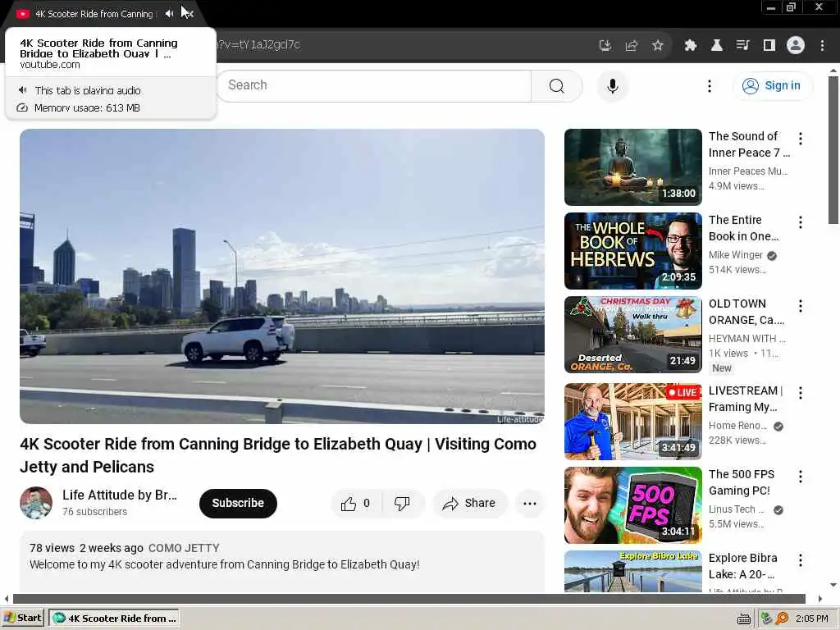Viewport: 840px width, 630px height.
Task: Open Old Town Orange walk thumbnail
Action: click(632, 335)
